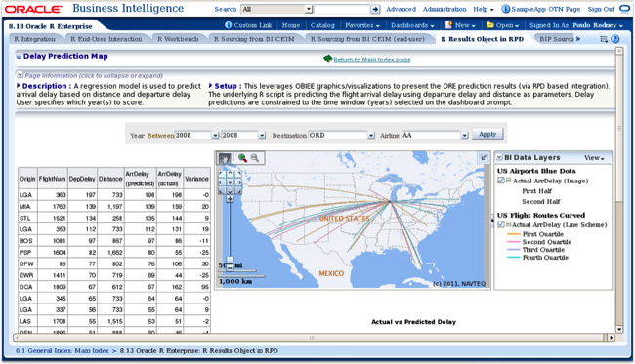635x364 pixels.
Task: Open the View menu in BI Data Layers
Action: coord(594,158)
